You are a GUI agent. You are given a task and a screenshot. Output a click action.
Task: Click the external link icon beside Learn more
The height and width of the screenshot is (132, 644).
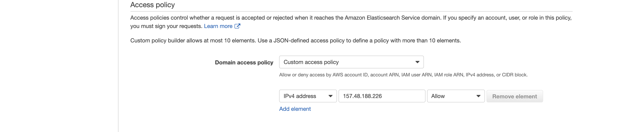[x=237, y=26]
